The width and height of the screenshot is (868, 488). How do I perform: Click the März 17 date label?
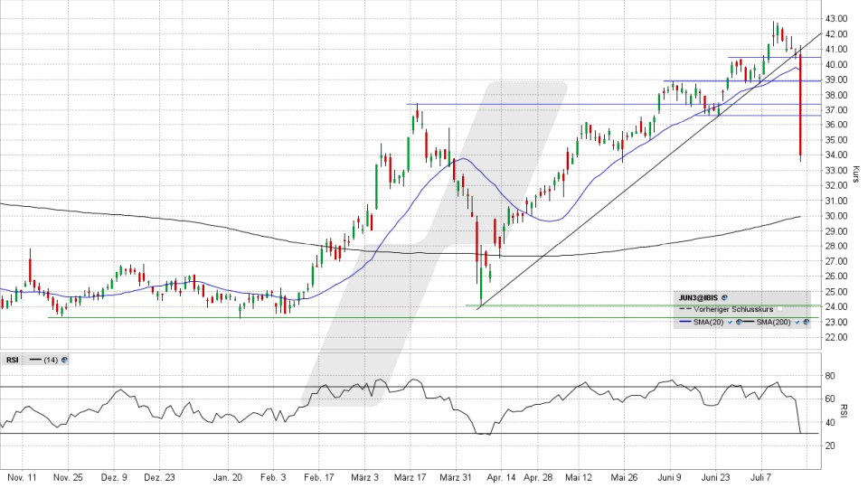410,477
